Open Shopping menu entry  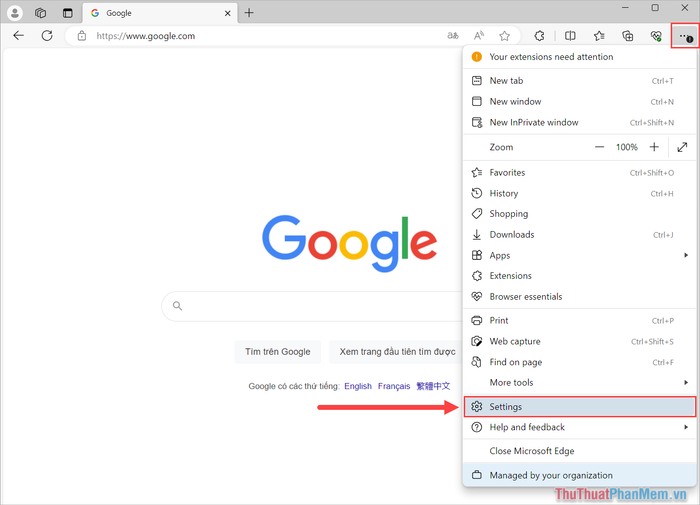(579, 214)
